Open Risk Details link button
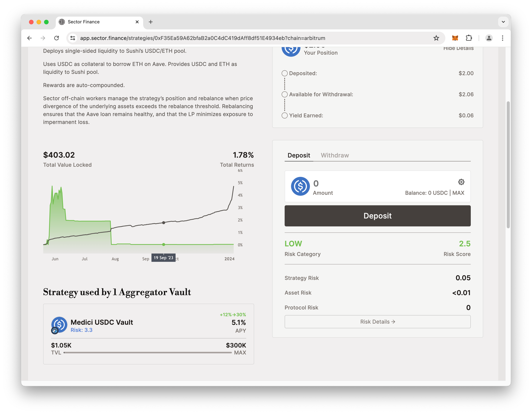 point(377,322)
